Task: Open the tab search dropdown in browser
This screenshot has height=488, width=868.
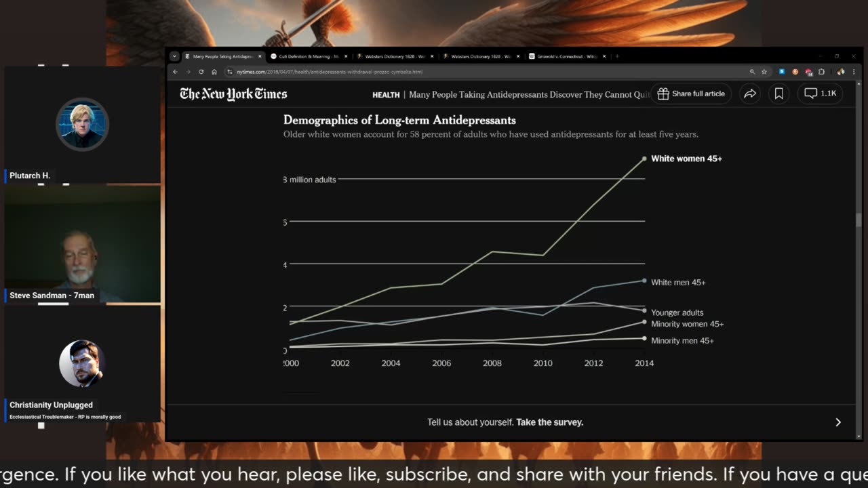Action: coord(174,56)
